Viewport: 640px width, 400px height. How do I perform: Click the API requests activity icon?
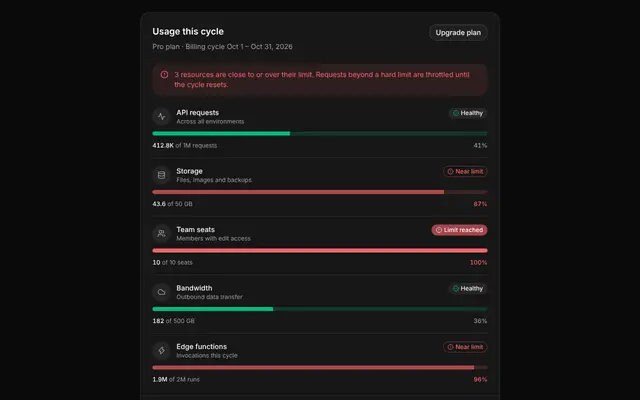(x=161, y=117)
